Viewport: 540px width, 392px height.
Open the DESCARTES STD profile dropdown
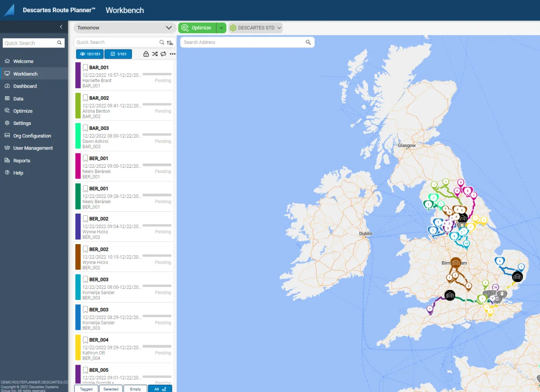[x=256, y=28]
